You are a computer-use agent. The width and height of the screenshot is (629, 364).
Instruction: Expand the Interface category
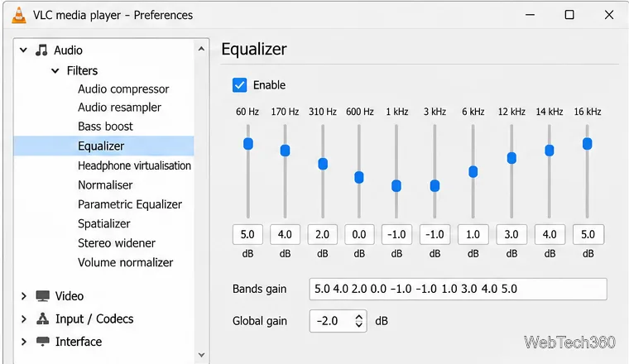24,342
